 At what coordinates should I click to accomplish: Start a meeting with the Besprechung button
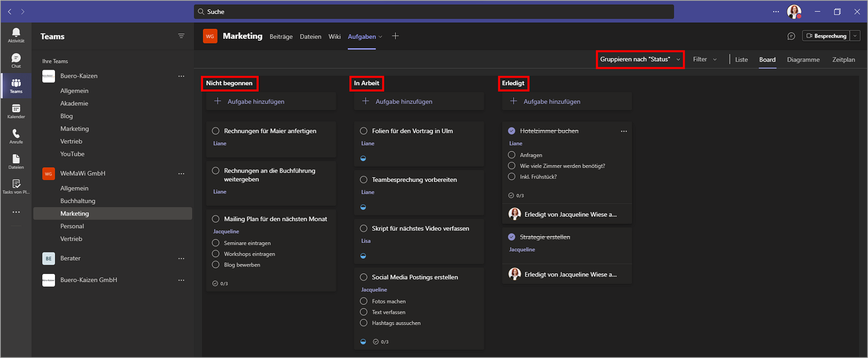[x=826, y=36]
